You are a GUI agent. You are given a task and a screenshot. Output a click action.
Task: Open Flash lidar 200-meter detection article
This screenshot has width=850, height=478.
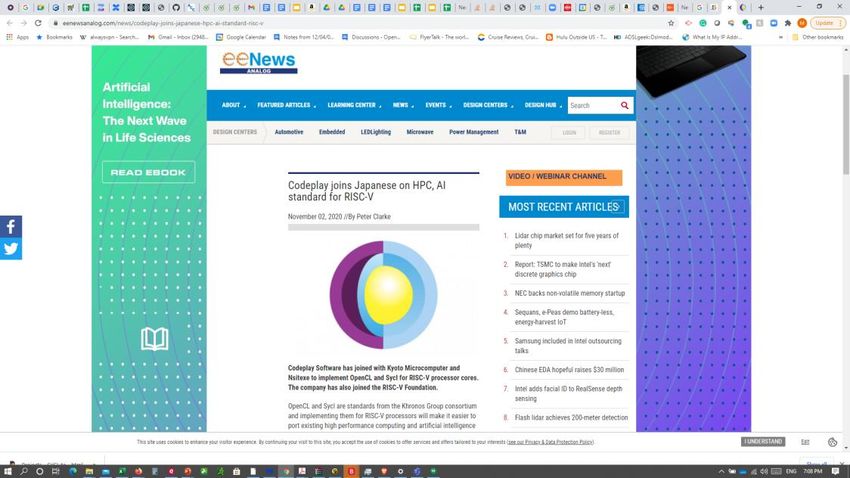[571, 417]
